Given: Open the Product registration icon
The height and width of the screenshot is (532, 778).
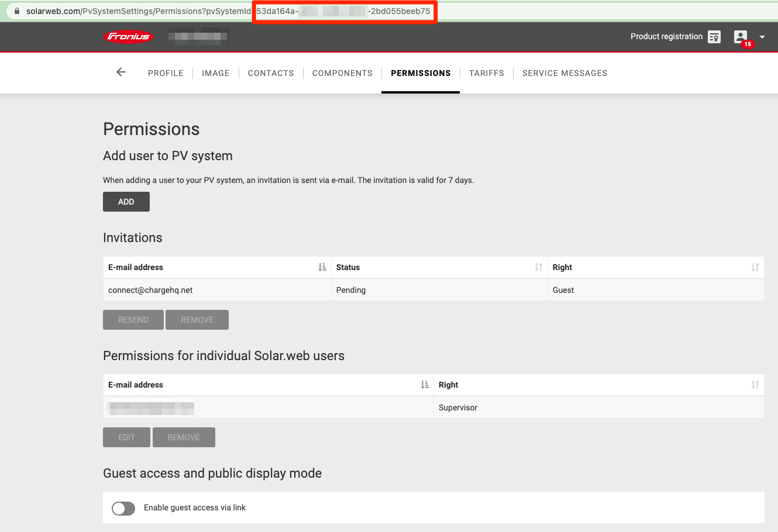Looking at the screenshot, I should (x=714, y=37).
